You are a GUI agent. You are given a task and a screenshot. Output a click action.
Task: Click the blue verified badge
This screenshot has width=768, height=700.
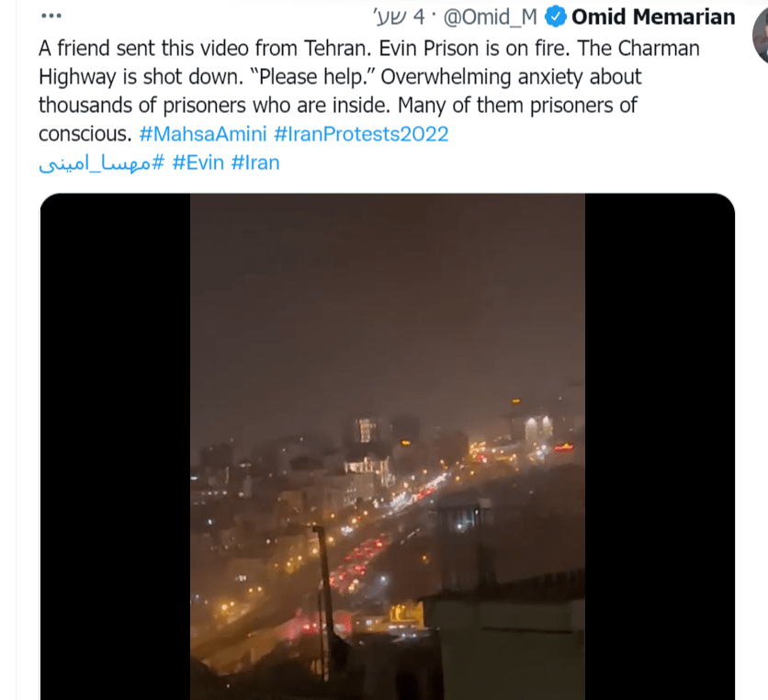tap(555, 17)
